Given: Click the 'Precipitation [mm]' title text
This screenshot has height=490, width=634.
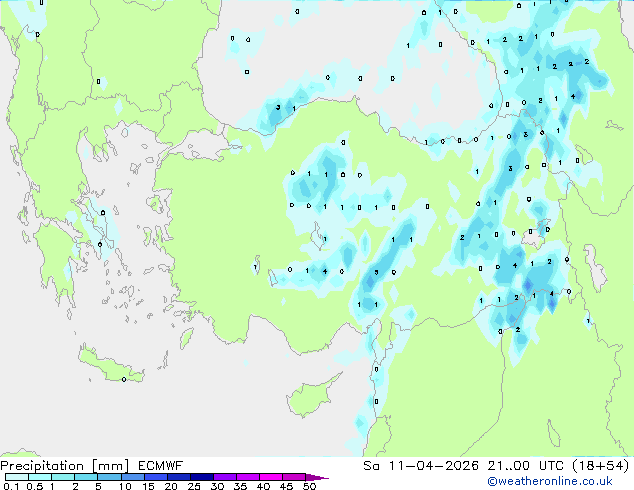Looking at the screenshot, I should [65, 466].
